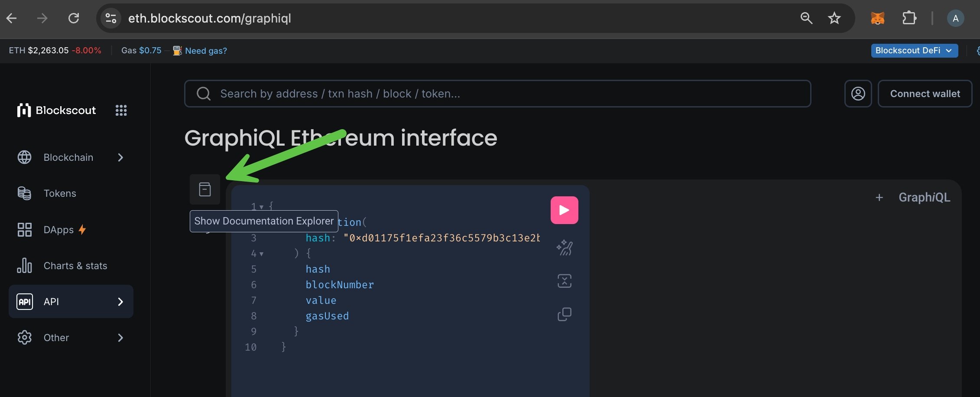Viewport: 980px width, 397px height.
Task: Click the merge fragments icon
Action: pyautogui.click(x=565, y=281)
